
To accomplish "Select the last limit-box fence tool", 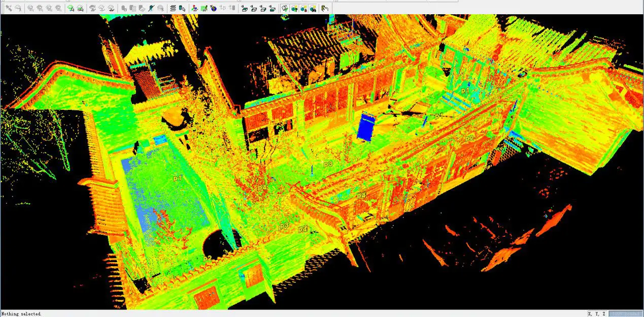I will (273, 8).
